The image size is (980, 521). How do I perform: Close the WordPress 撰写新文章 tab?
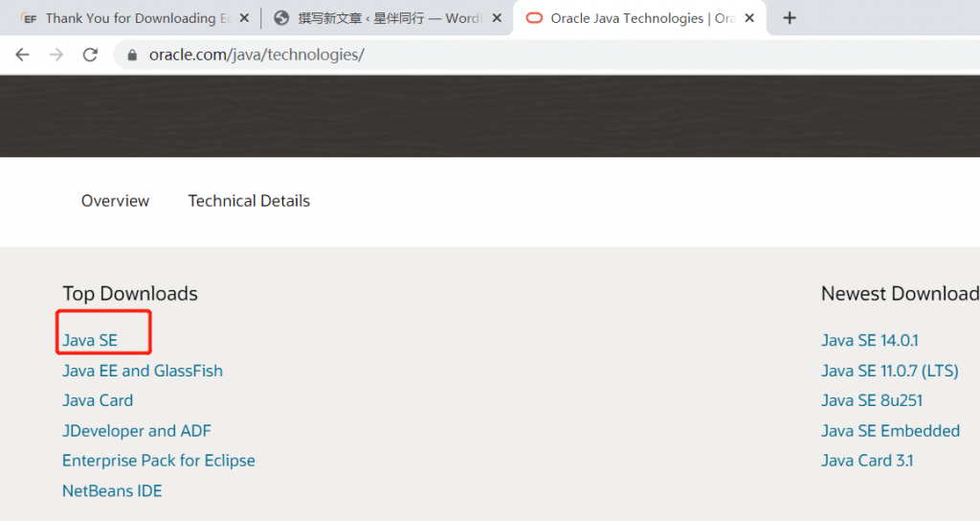[497, 18]
